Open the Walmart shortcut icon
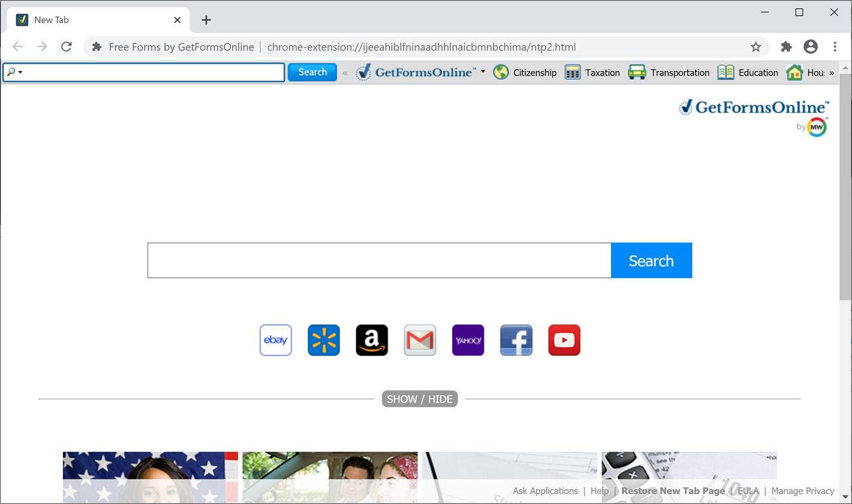This screenshot has height=504, width=852. tap(323, 340)
